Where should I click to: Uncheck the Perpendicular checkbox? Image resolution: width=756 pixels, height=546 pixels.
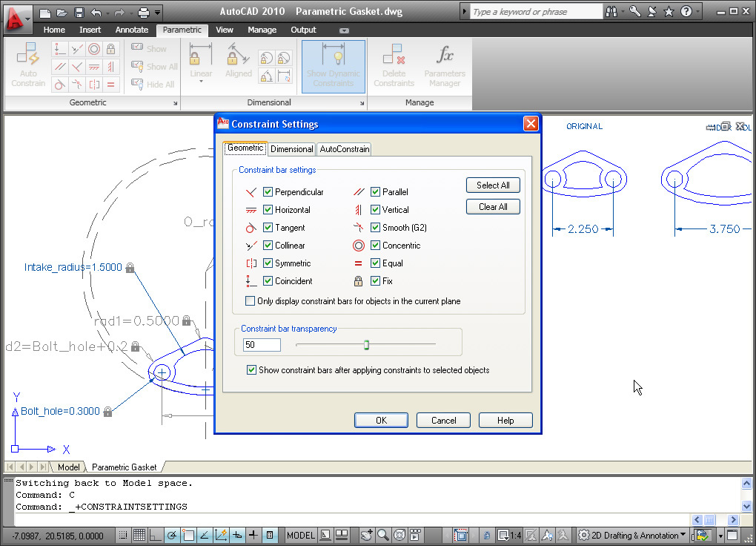pos(268,191)
